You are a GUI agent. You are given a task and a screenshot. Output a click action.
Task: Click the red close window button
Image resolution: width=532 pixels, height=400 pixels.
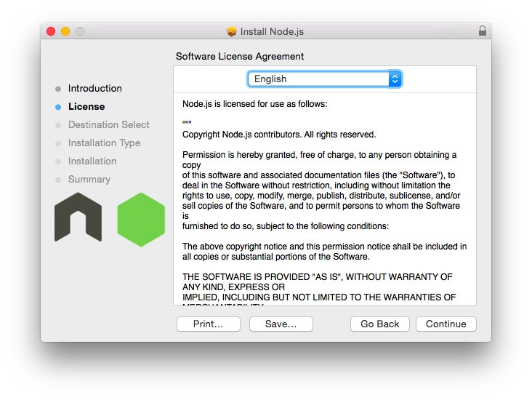point(51,31)
